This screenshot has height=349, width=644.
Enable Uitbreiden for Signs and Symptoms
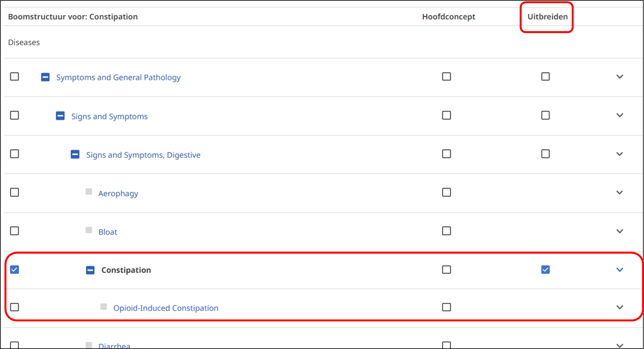tap(545, 115)
